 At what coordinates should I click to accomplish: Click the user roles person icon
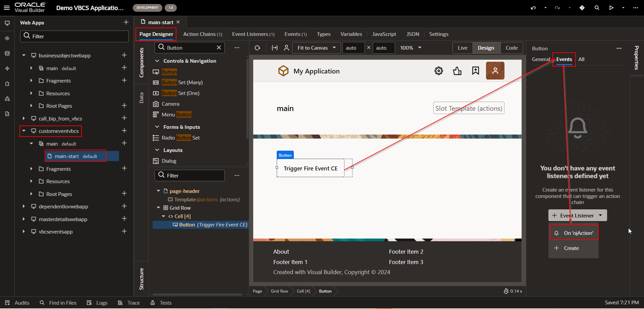286,48
